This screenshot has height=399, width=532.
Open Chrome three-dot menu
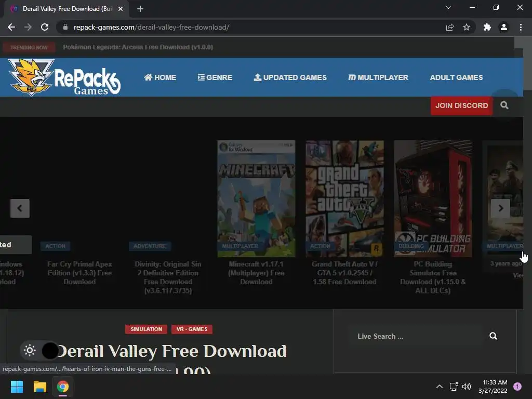coord(521,27)
